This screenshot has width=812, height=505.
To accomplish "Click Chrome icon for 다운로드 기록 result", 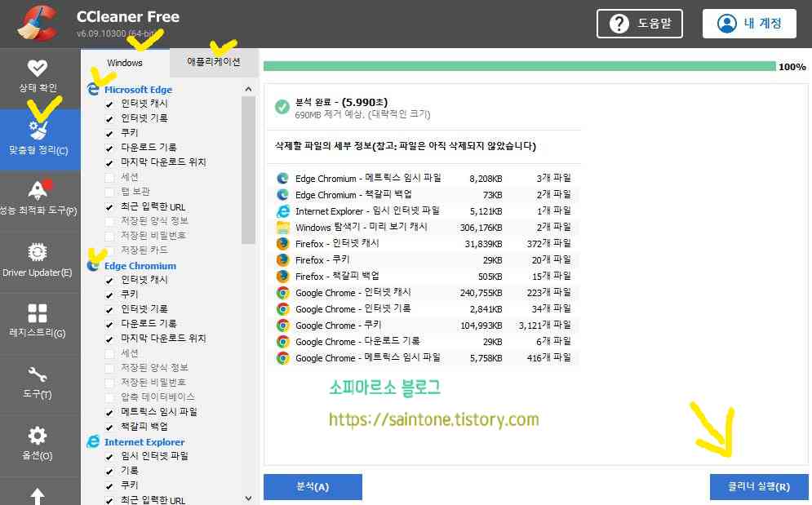I will tap(282, 342).
